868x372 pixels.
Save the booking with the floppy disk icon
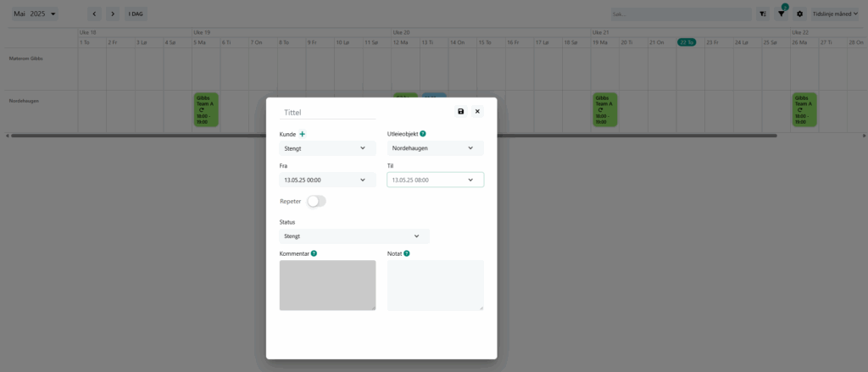[x=460, y=111]
